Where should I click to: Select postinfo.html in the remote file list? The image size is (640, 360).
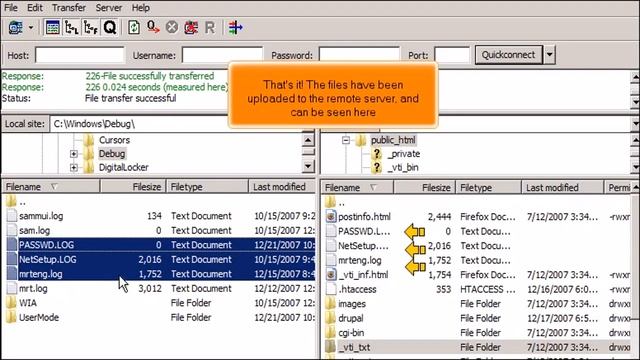pos(364,217)
